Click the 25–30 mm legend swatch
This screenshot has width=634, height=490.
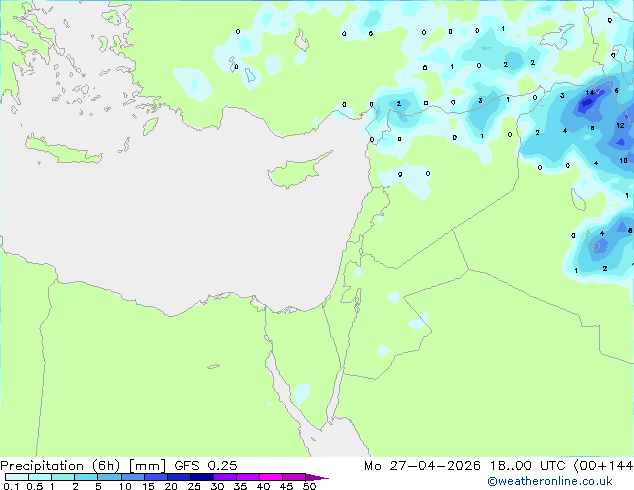[x=202, y=477]
